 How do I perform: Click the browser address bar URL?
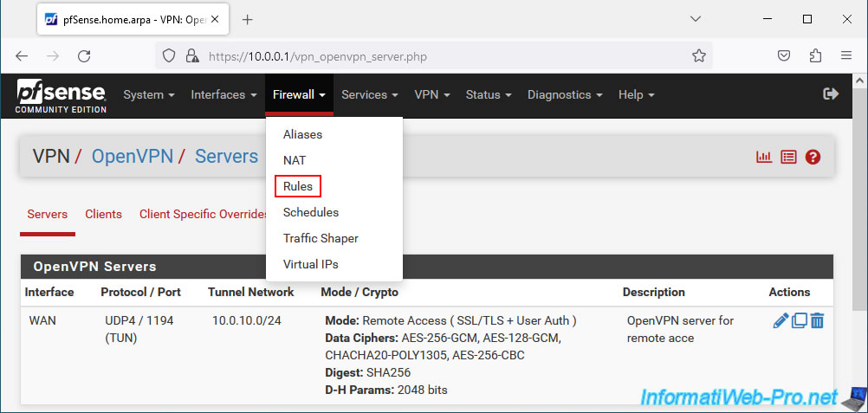click(x=318, y=56)
